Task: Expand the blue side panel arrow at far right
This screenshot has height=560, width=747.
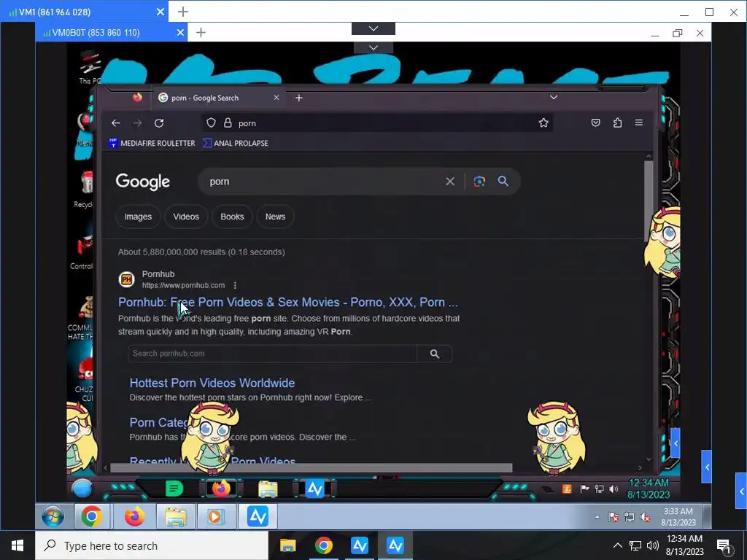Action: (741, 491)
